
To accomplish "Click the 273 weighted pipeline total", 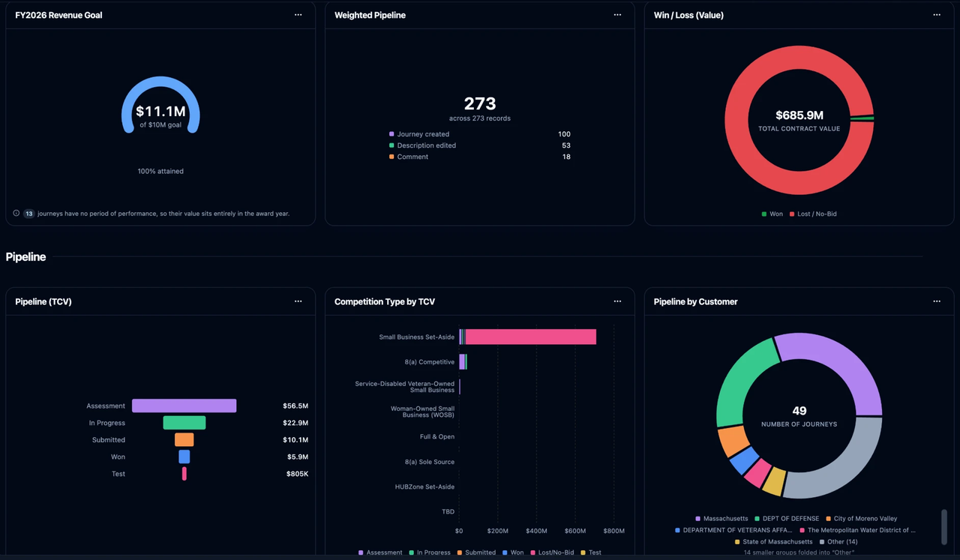I will click(x=480, y=103).
